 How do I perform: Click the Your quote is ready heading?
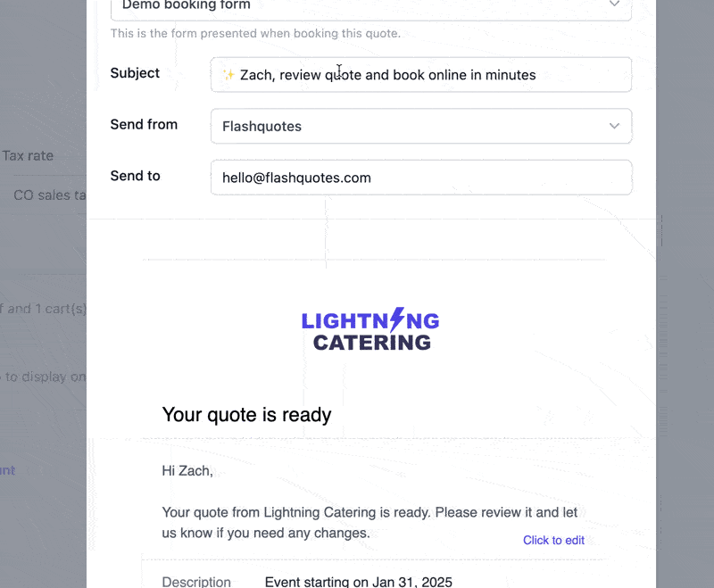246,414
